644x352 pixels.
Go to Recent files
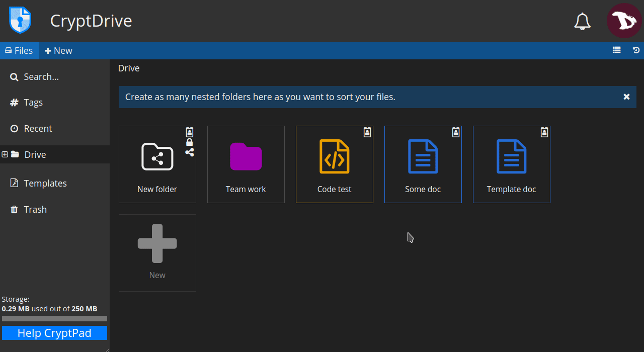[x=38, y=129]
